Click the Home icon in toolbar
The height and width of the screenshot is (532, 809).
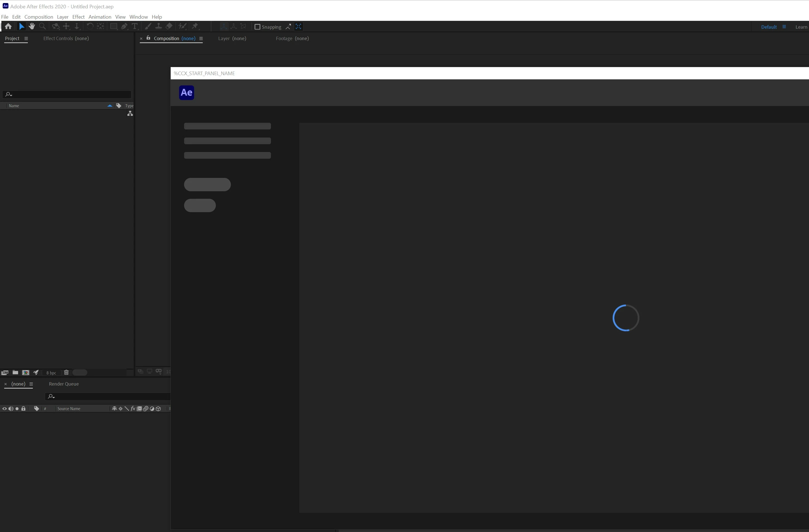click(x=8, y=26)
